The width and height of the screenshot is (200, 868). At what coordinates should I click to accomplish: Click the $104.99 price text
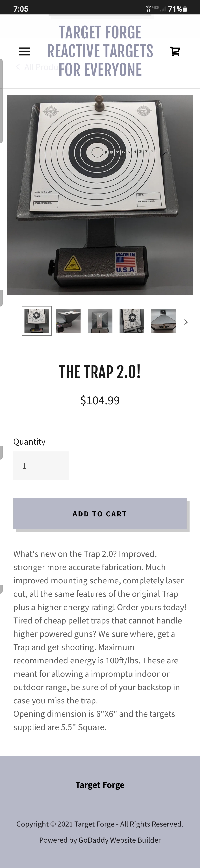point(100,400)
